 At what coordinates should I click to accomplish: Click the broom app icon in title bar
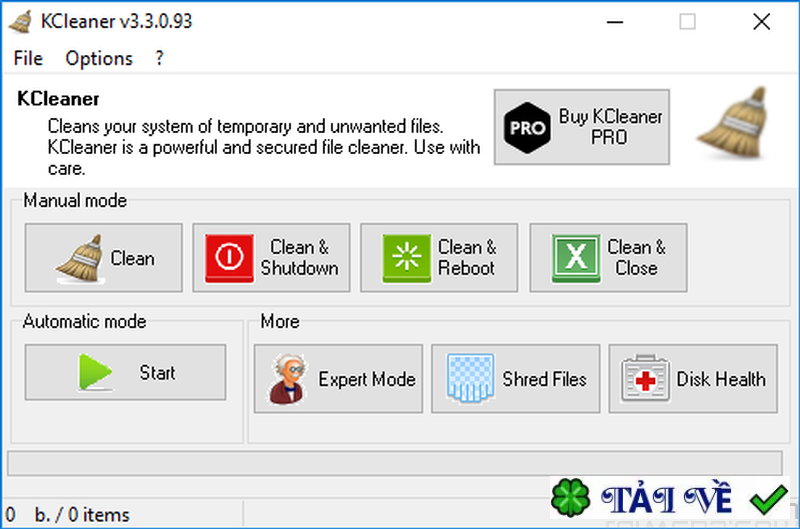21,21
